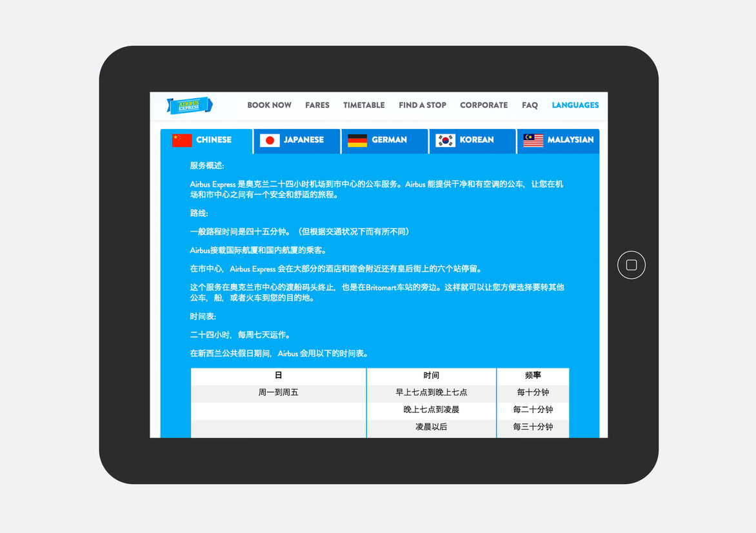Image resolution: width=756 pixels, height=533 pixels.
Task: Select the Languages menu item
Action: coord(575,105)
